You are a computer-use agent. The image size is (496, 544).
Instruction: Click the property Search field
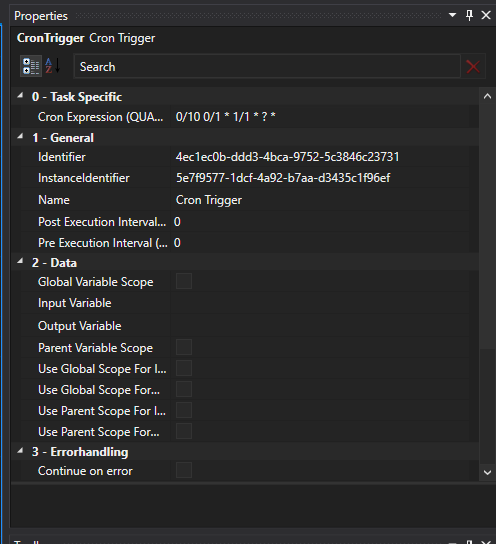(267, 67)
